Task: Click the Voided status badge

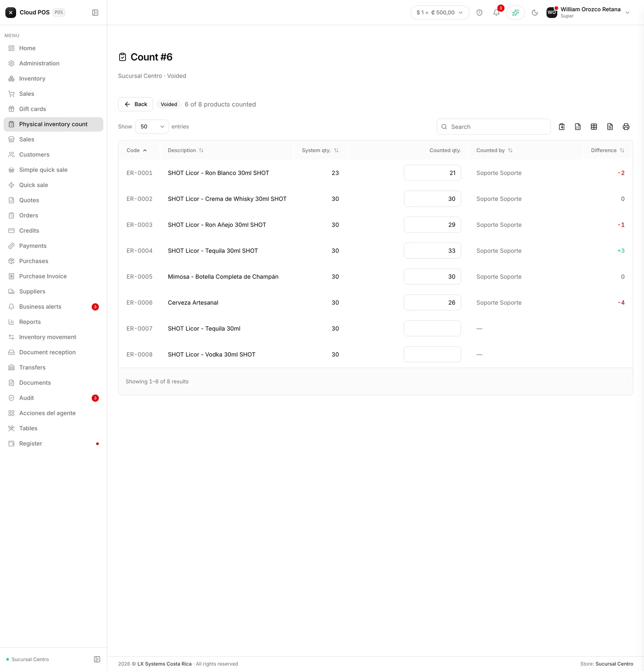Action: (169, 104)
